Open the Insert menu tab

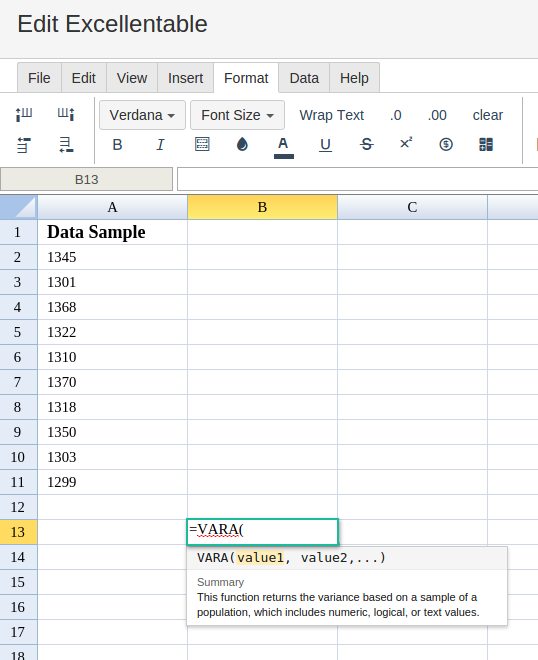coord(185,78)
